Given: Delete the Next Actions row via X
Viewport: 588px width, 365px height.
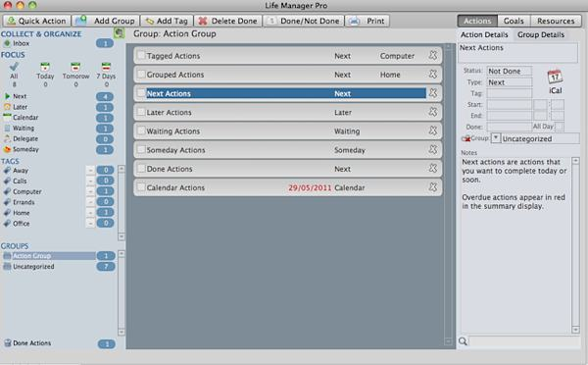Looking at the screenshot, I should click(433, 93).
